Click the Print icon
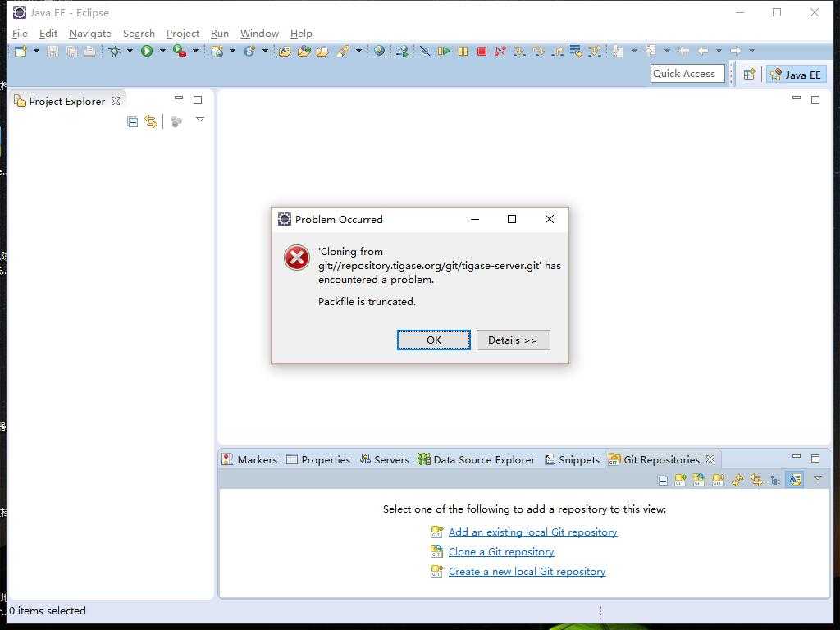 [89, 51]
